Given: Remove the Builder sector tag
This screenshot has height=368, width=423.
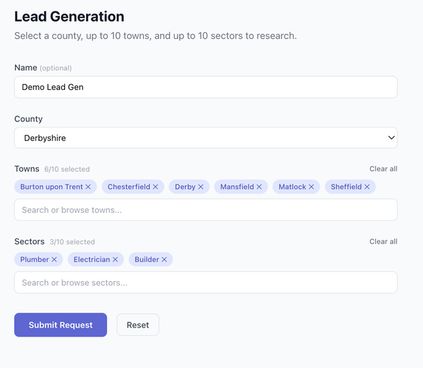Looking at the screenshot, I should pos(164,259).
